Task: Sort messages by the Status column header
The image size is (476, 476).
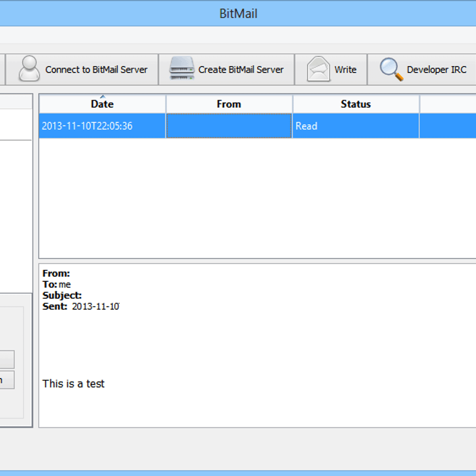Action: point(356,104)
